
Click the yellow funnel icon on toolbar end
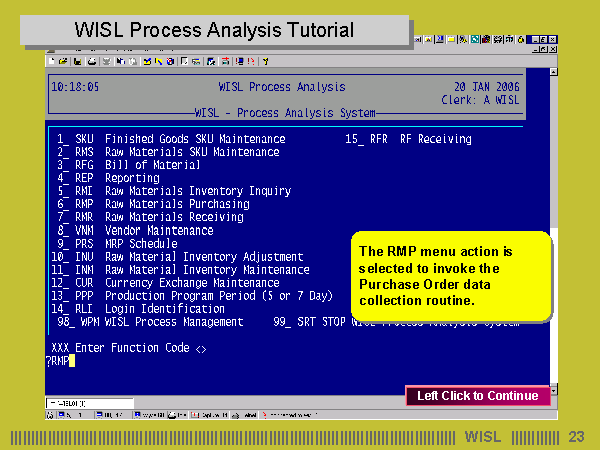coord(266,61)
